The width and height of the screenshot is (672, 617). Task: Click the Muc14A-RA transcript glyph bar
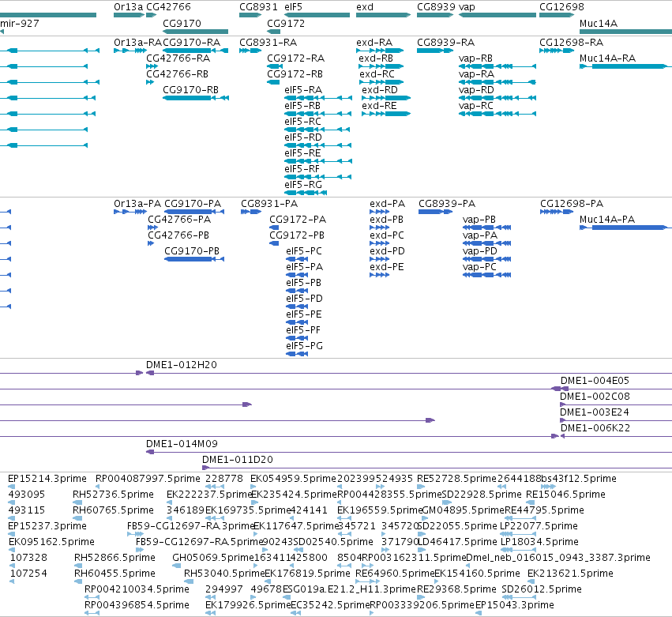tap(624, 66)
